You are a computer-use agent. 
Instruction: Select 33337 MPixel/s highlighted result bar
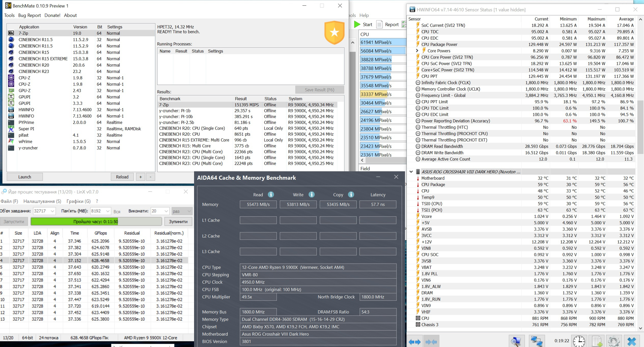383,94
